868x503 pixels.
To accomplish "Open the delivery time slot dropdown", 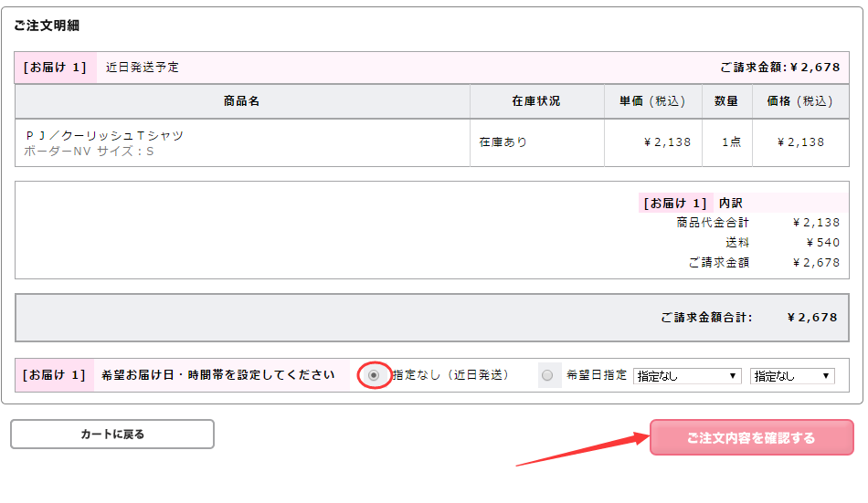I will [792, 376].
